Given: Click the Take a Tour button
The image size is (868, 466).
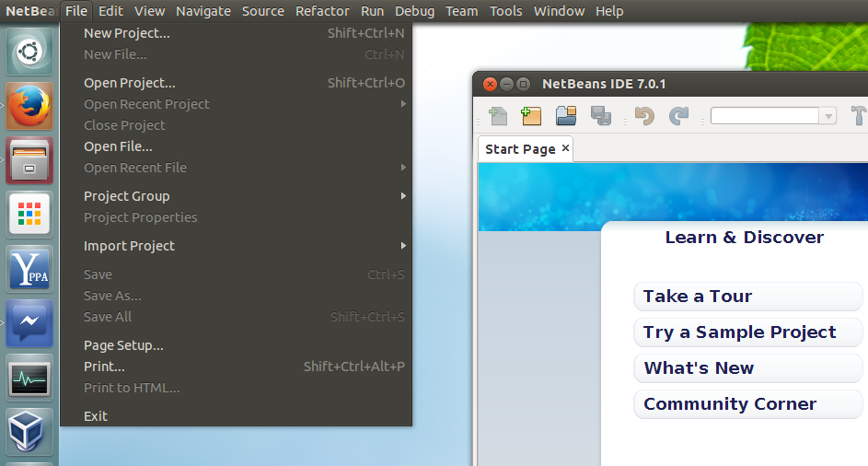Looking at the screenshot, I should click(747, 297).
